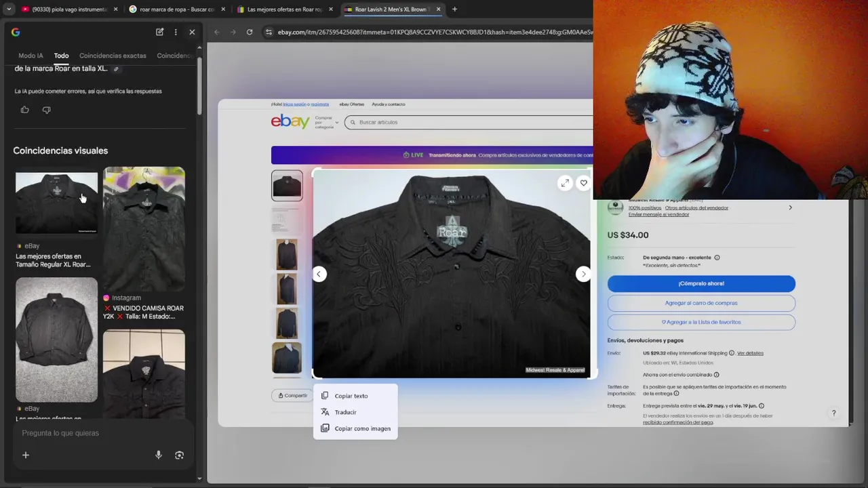Open '100% positivos' feedback link

(644, 207)
